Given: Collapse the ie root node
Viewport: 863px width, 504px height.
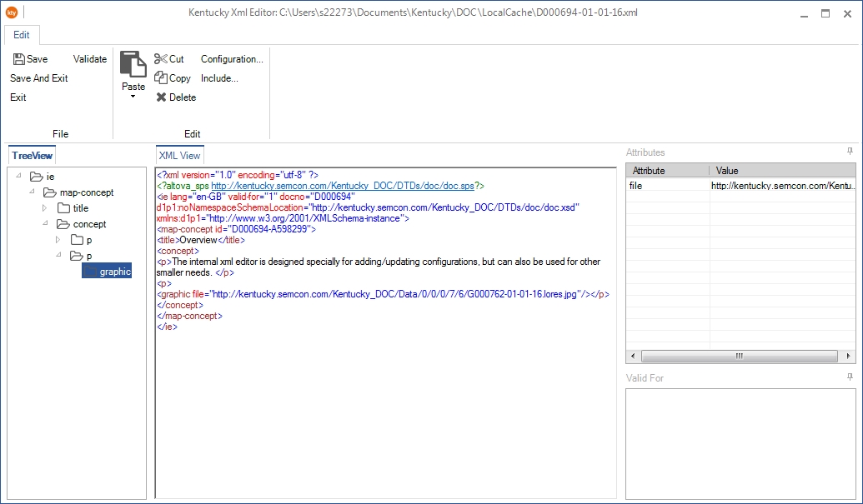Looking at the screenshot, I should (18, 177).
